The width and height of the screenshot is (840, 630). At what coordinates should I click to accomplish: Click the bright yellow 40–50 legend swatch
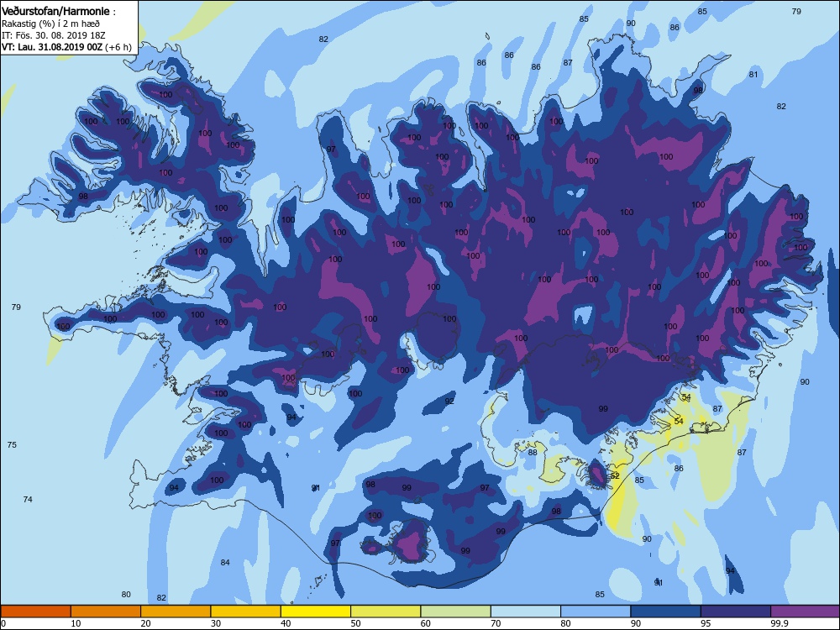pos(316,612)
